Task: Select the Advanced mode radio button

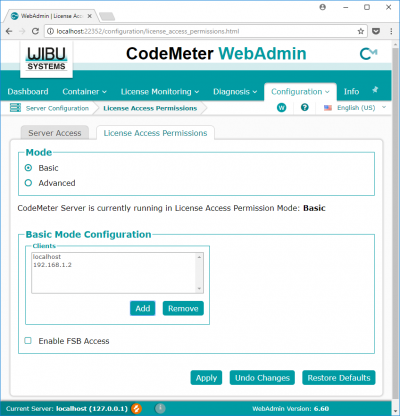Action: 28,183
